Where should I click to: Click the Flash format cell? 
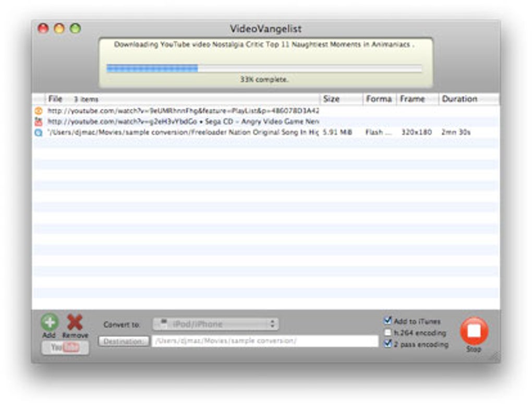pyautogui.click(x=378, y=132)
